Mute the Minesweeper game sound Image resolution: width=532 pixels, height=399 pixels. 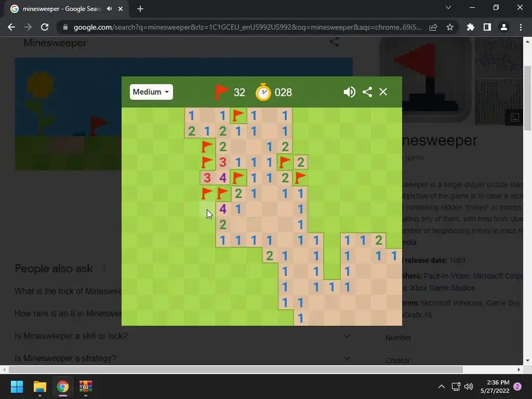pos(349,92)
